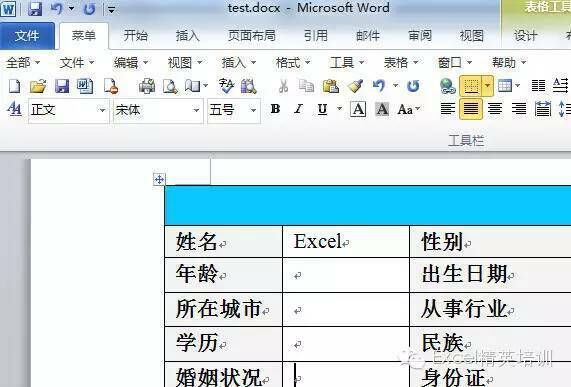Click the Print icon in toolbar
Screen dimensions: 571x387
[147, 86]
